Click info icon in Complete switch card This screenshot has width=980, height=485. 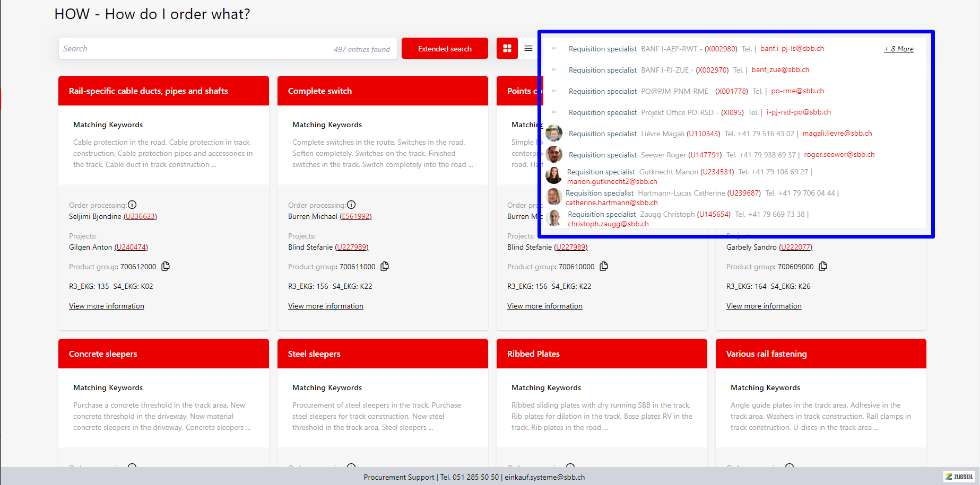coord(351,205)
